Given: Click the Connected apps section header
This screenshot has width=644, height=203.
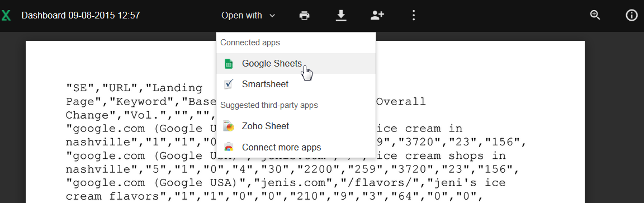Looking at the screenshot, I should 250,43.
